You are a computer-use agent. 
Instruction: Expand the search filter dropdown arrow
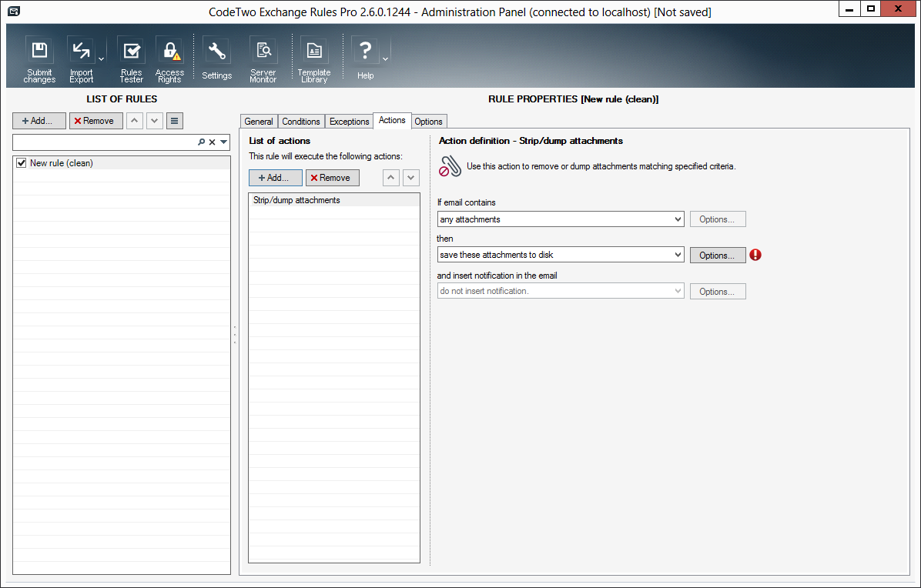[224, 142]
